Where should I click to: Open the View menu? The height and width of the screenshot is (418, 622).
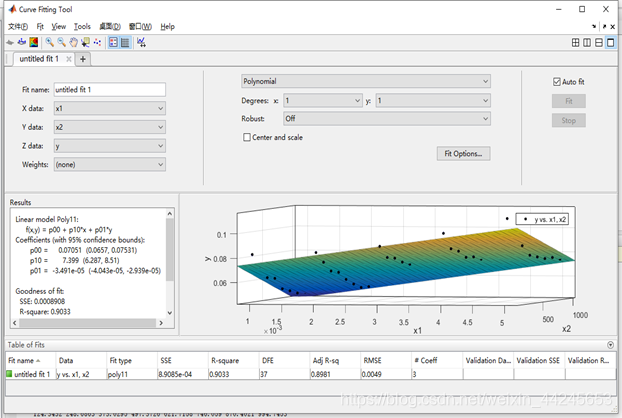click(x=59, y=27)
